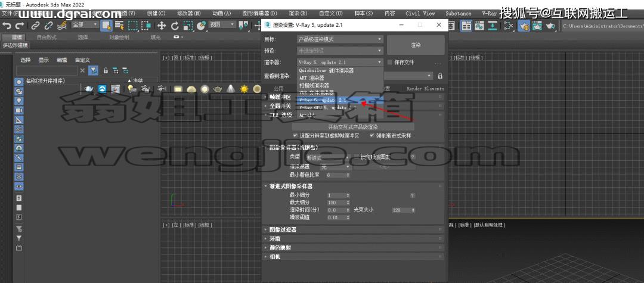Open the Select by Name list icon

click(119, 26)
